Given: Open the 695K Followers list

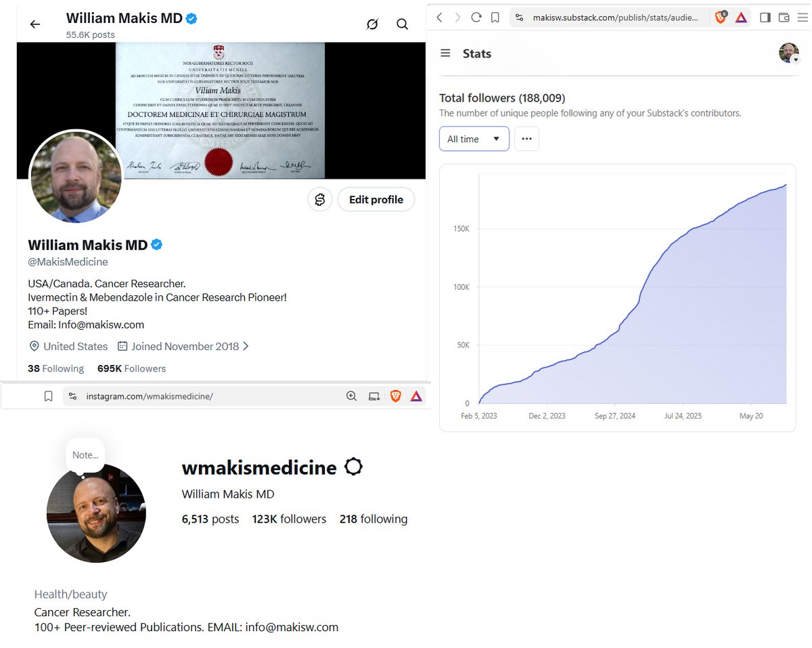Looking at the screenshot, I should click(x=131, y=368).
